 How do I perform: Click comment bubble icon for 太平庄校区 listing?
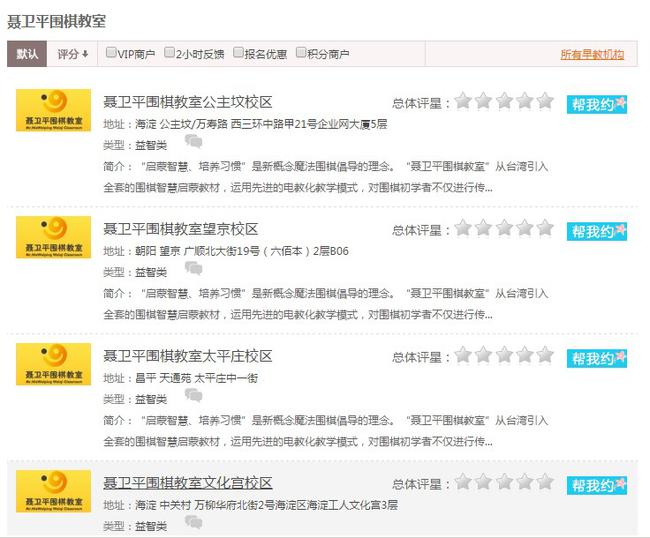[193, 396]
